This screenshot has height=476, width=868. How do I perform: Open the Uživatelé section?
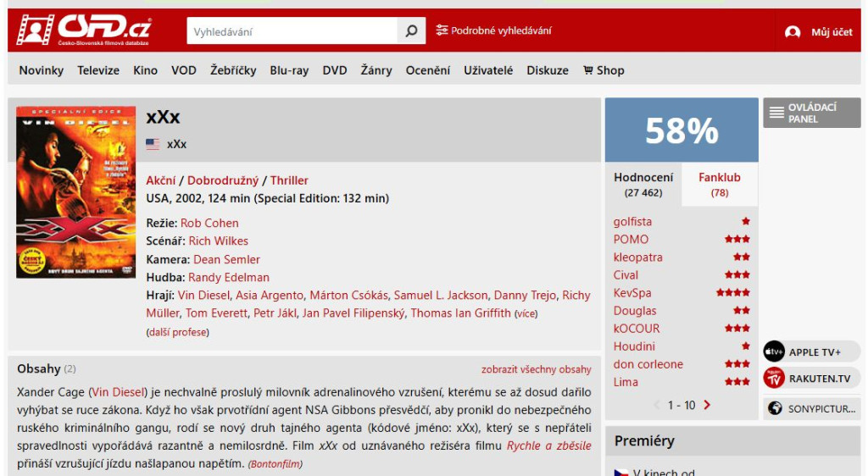(x=488, y=70)
